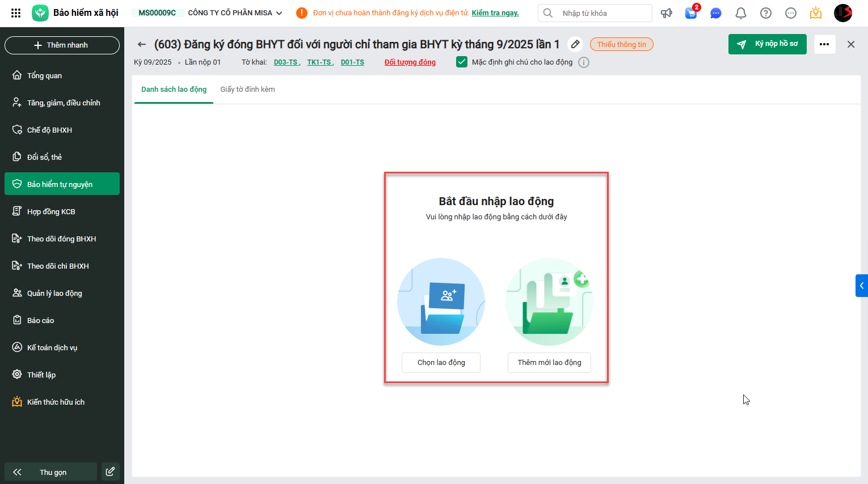Open Đổi sổ, thẻ menu
The image size is (868, 484).
coord(62,157)
